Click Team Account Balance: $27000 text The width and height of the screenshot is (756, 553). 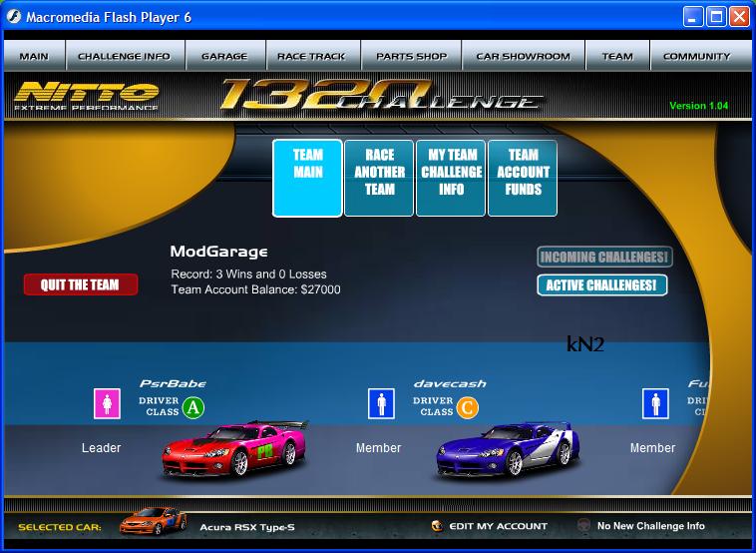point(256,289)
